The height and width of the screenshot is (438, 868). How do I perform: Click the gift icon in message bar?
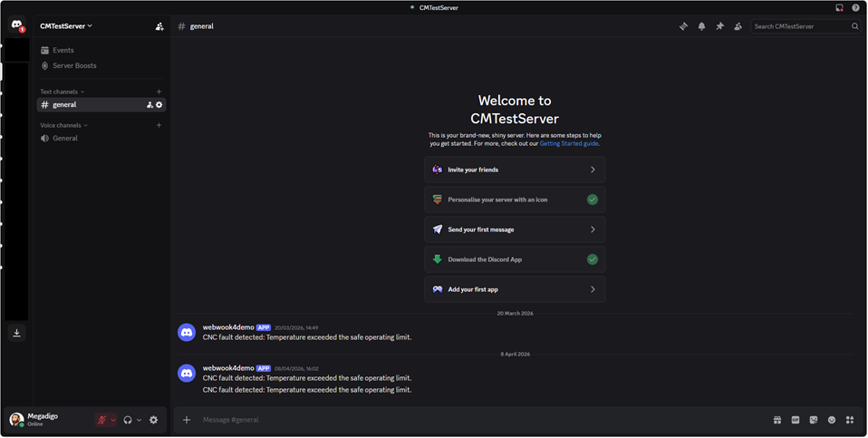point(777,420)
